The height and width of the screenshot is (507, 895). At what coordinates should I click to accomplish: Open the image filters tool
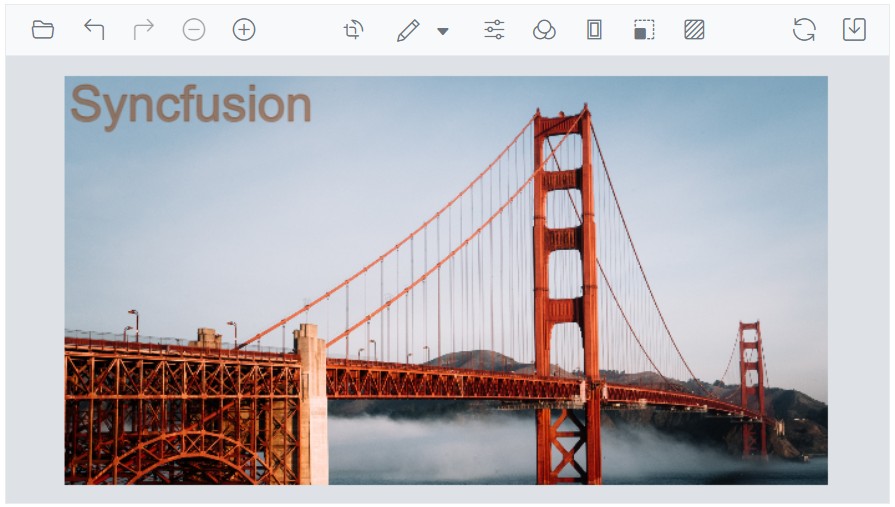click(544, 30)
